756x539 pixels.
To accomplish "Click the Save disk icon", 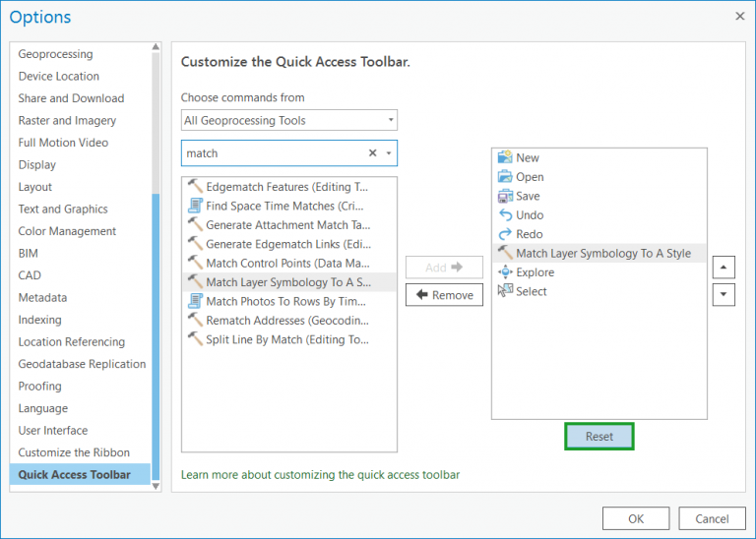I will tap(505, 196).
